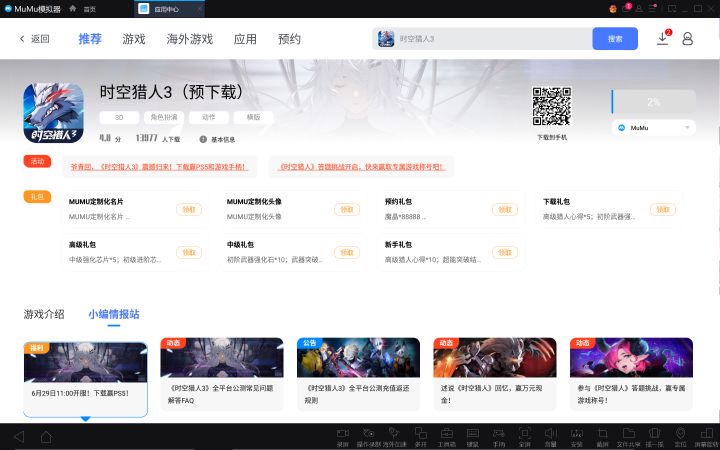This screenshot has height=450, width=720.
Task: Open the 6月29日11:00开服 news card
Action: (85, 379)
